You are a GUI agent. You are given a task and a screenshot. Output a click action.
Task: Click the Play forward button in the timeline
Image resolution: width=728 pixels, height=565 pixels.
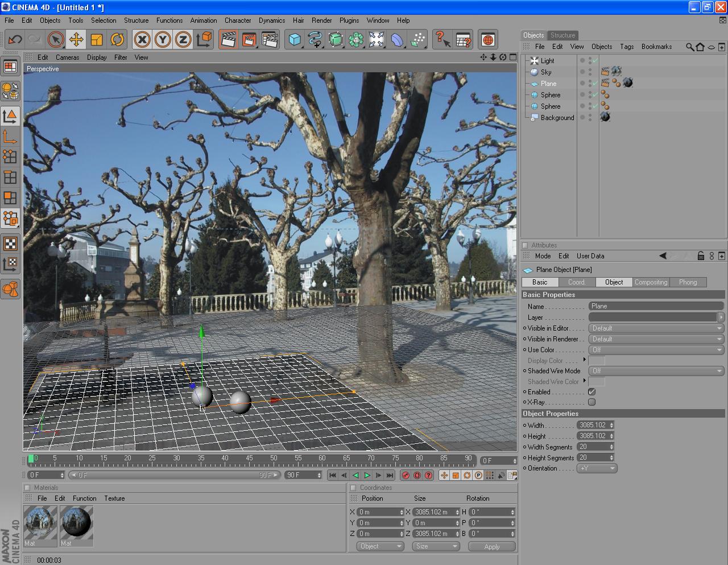[x=367, y=475]
